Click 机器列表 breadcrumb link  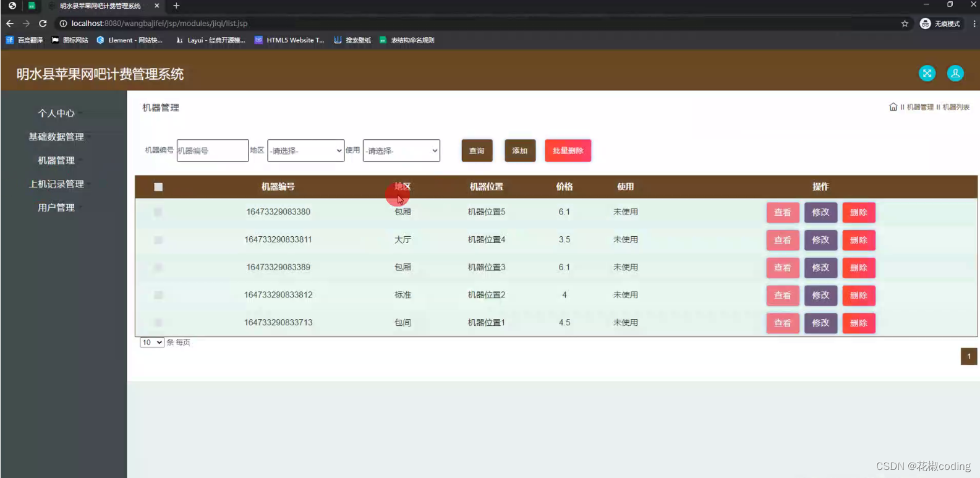coord(956,107)
